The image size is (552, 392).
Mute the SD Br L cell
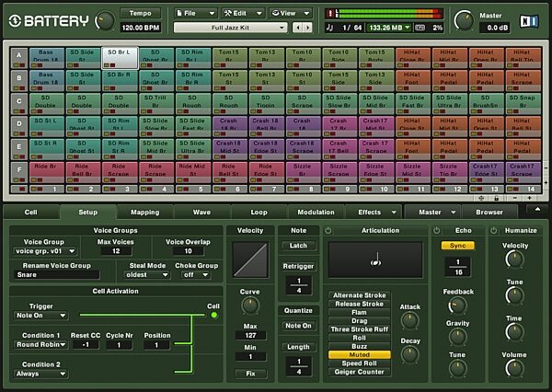(112, 65)
